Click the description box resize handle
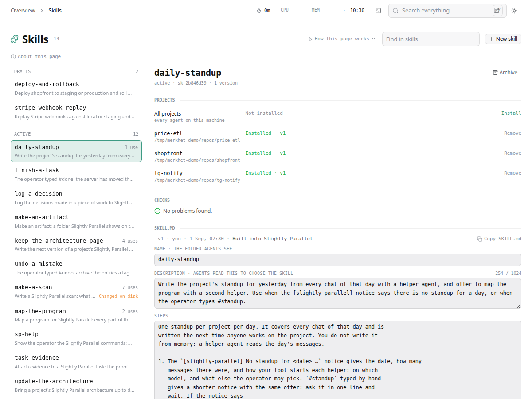 coord(518,305)
